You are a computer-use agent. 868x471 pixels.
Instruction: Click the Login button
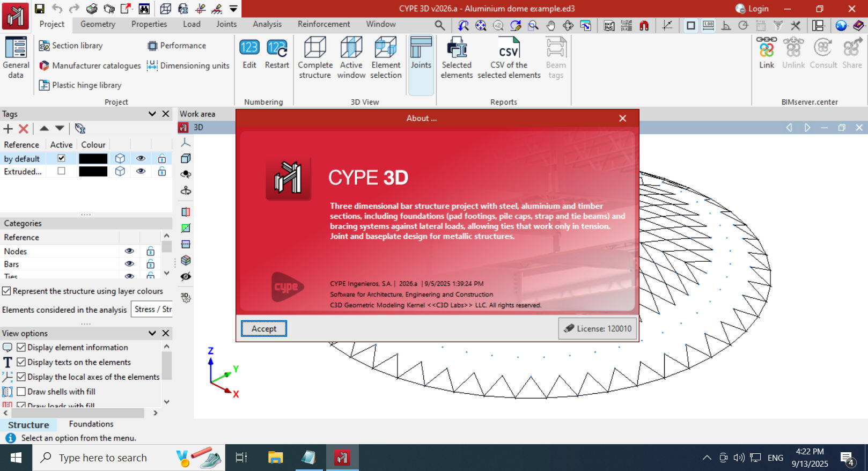click(x=752, y=9)
